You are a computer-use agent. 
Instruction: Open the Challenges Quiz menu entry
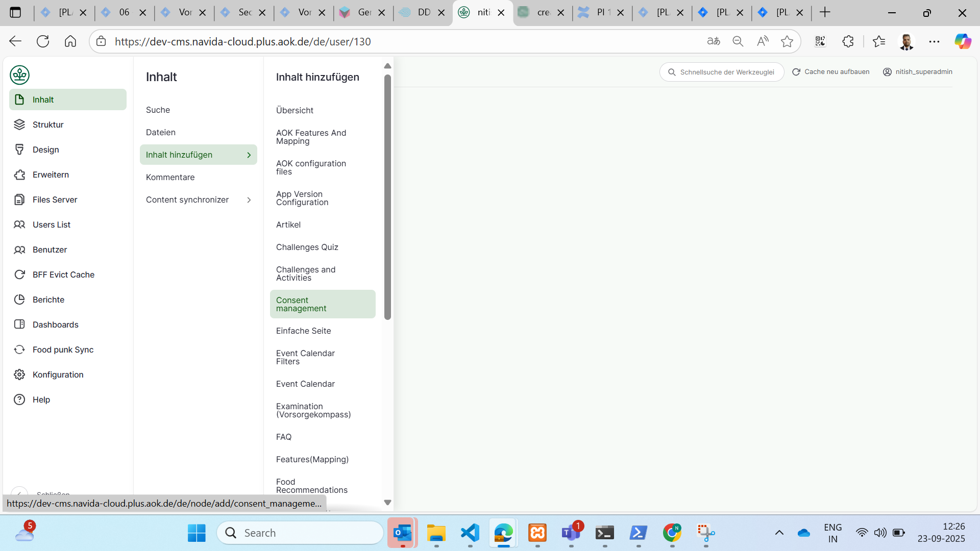[307, 247]
